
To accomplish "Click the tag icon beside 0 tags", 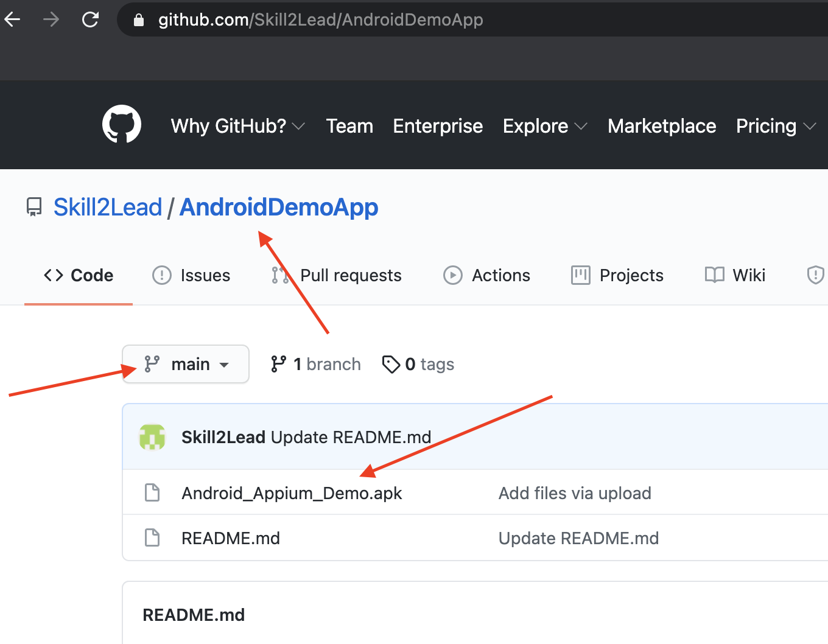I will [x=391, y=363].
